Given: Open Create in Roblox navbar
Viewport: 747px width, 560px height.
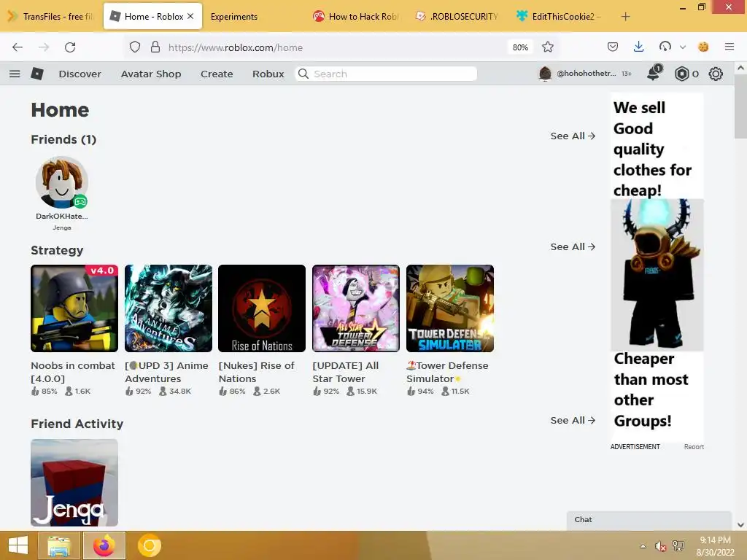Looking at the screenshot, I should click(x=217, y=74).
